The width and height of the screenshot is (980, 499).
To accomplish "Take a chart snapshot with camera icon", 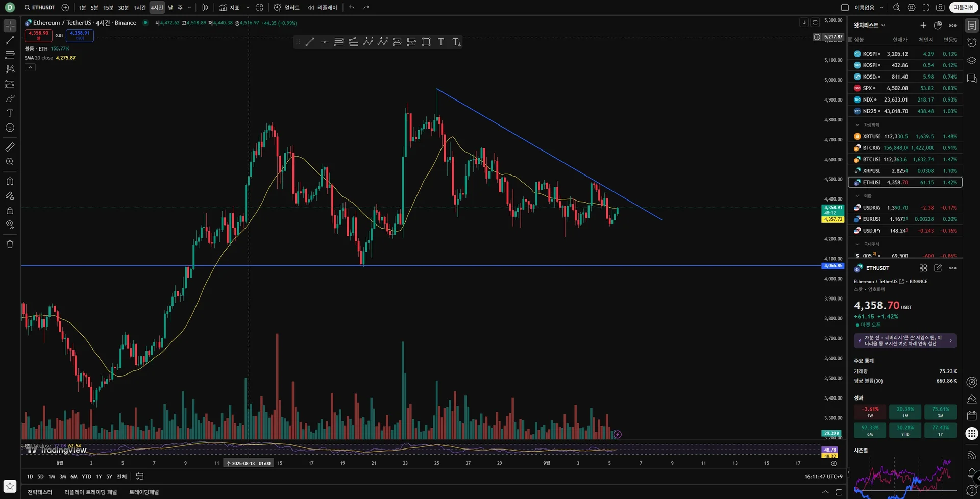I will pos(940,8).
